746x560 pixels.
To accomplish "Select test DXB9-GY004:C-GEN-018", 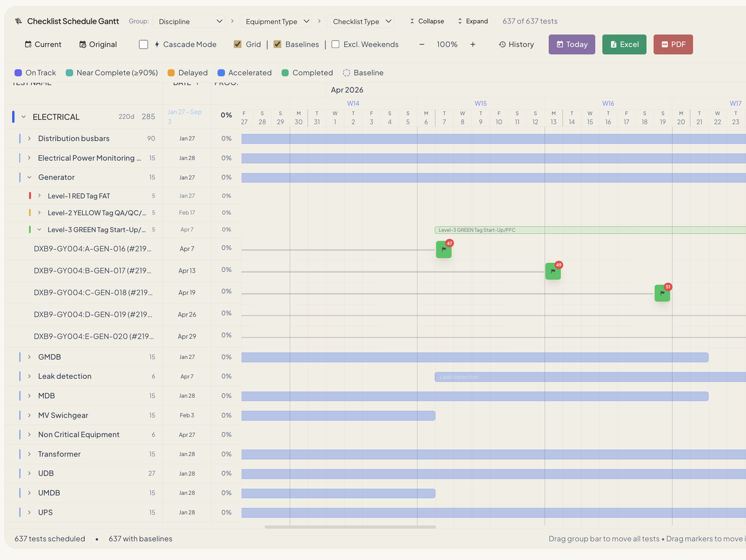I will (93, 293).
